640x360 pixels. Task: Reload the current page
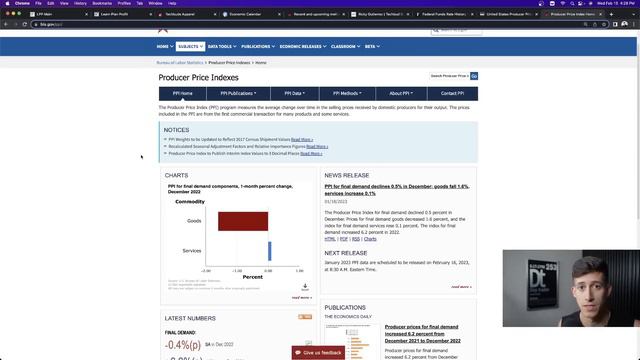click(x=24, y=24)
